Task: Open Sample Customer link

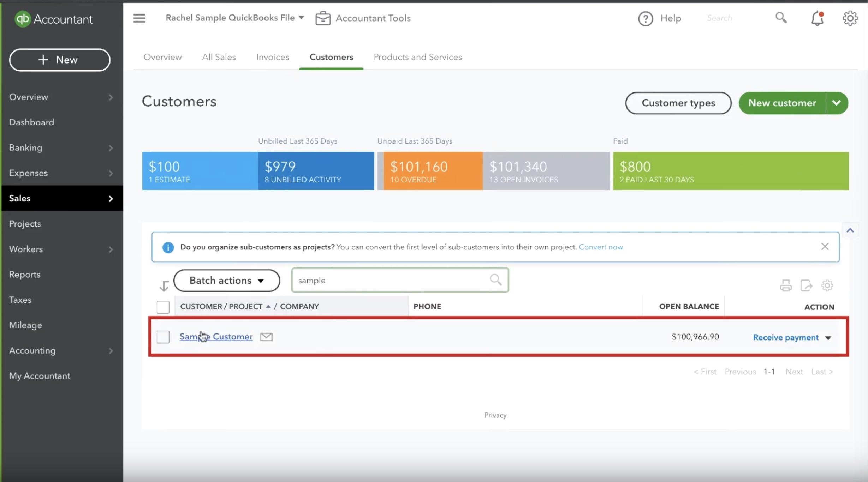Action: point(216,337)
